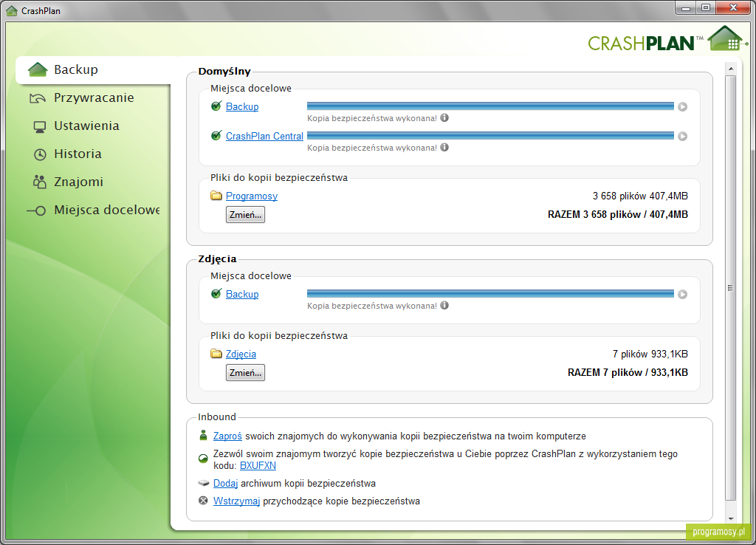
Task: Open the Backup destination link under Domyślny
Action: coord(242,106)
